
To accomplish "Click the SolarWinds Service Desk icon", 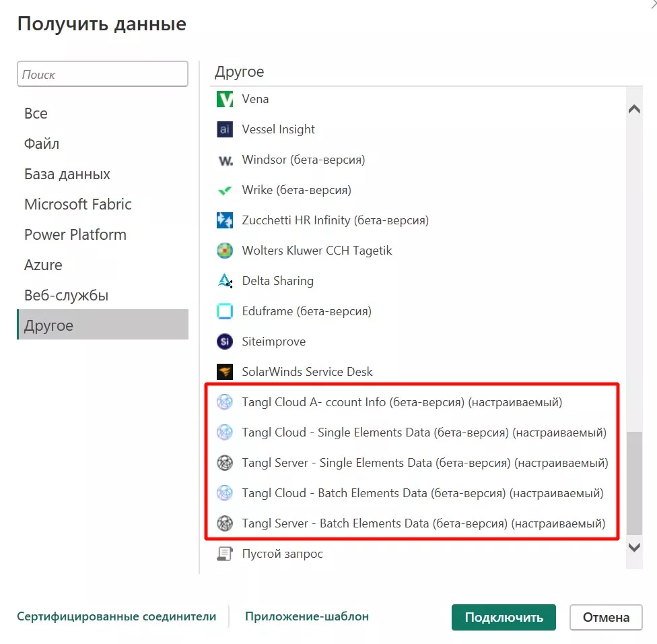I will (224, 372).
